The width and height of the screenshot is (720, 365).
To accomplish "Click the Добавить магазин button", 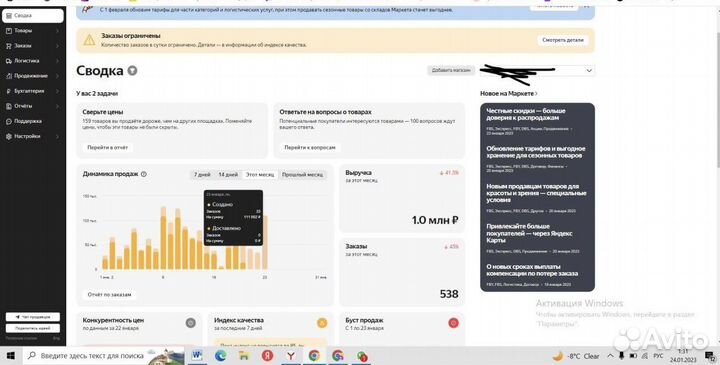I will click(451, 70).
